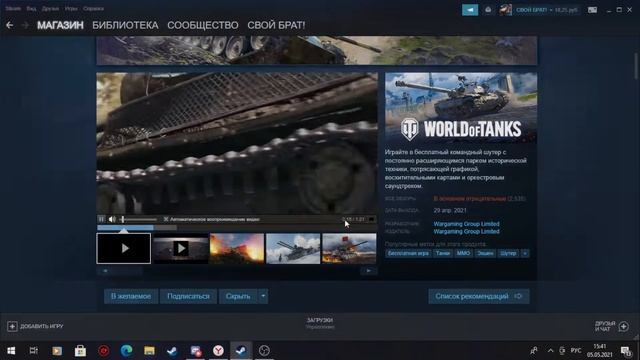Open the МАГАЗИН store tab
Image resolution: width=640 pixels, height=360 pixels.
(x=60, y=25)
